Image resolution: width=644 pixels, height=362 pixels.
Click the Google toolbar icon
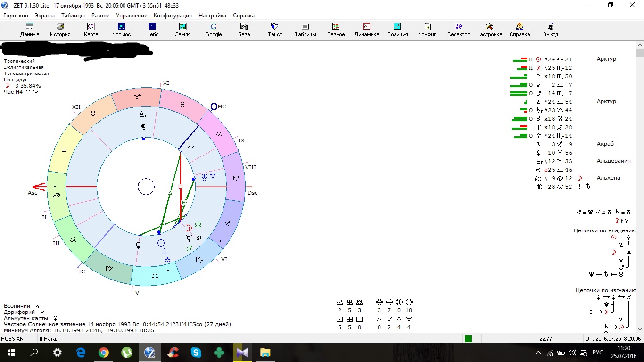click(214, 30)
